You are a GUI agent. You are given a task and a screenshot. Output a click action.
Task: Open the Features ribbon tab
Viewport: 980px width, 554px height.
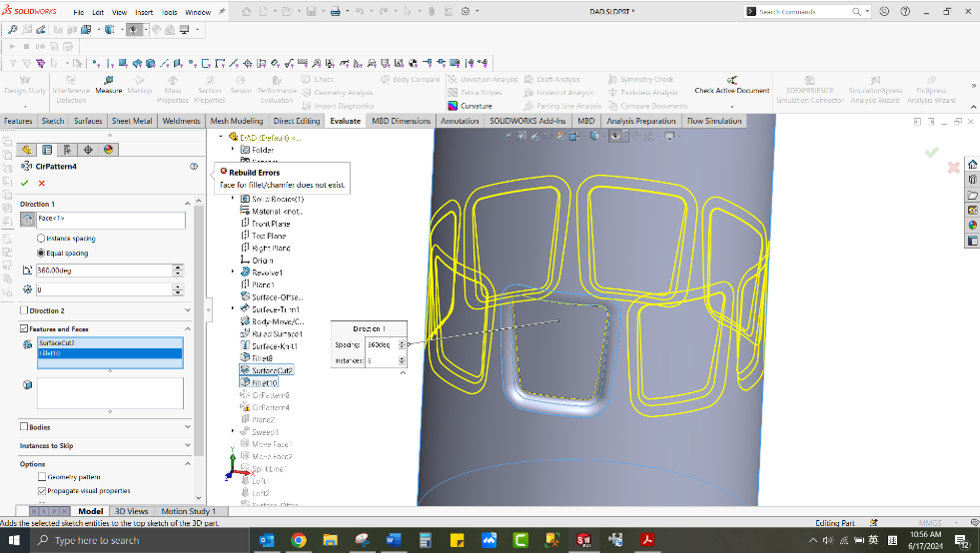tap(18, 121)
